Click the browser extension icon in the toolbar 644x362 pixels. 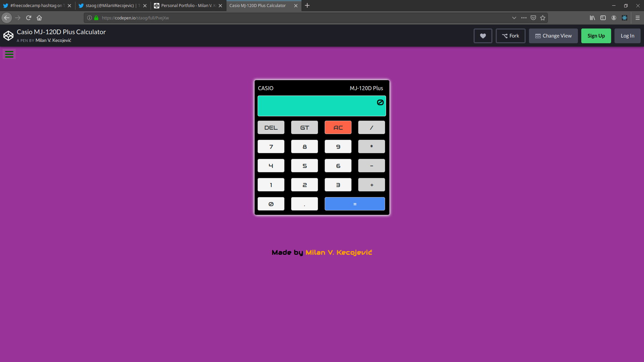coord(625,18)
